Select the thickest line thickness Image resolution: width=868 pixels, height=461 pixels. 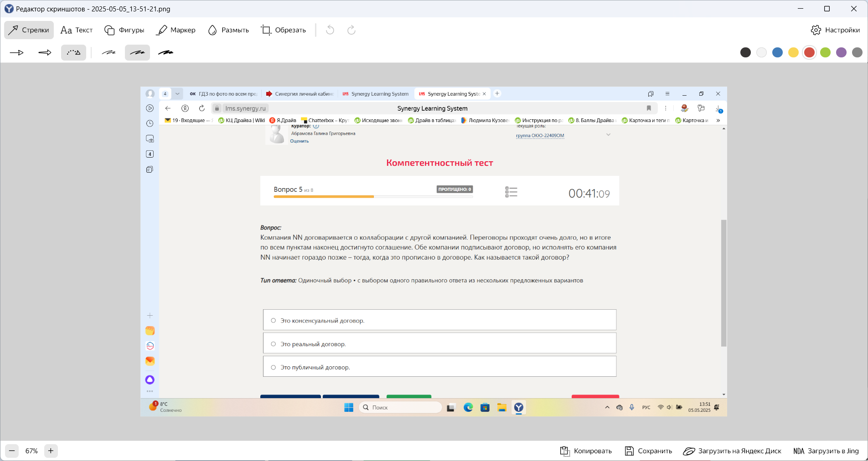click(x=165, y=53)
